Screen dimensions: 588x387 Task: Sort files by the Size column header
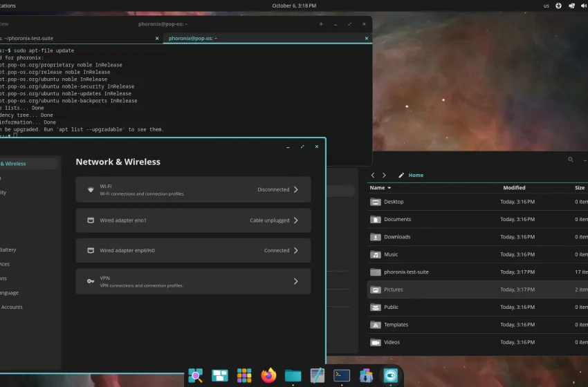[580, 188]
